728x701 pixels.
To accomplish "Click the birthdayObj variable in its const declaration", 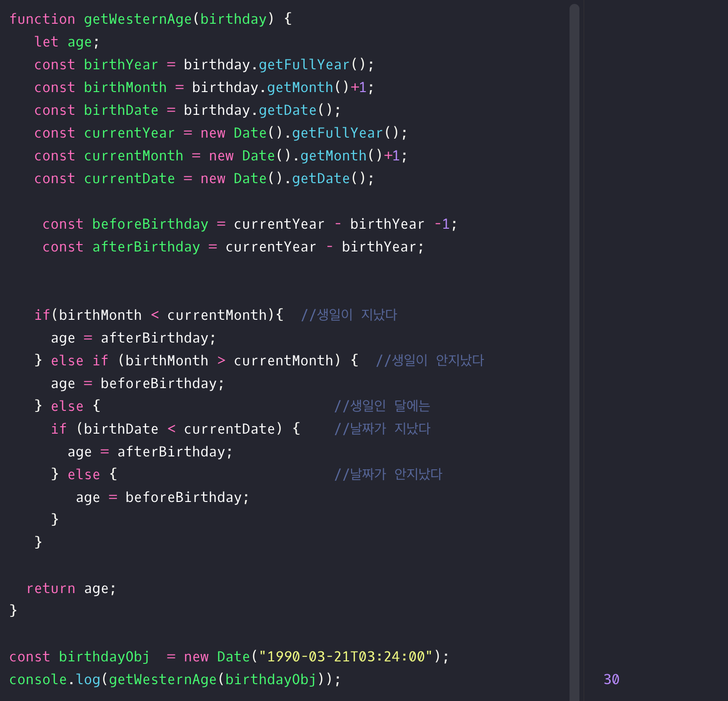I will tap(104, 656).
